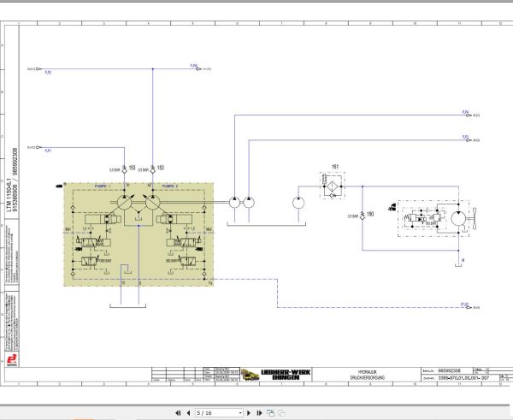Jump to the last page
The height and width of the screenshot is (420, 513).
coord(259,413)
